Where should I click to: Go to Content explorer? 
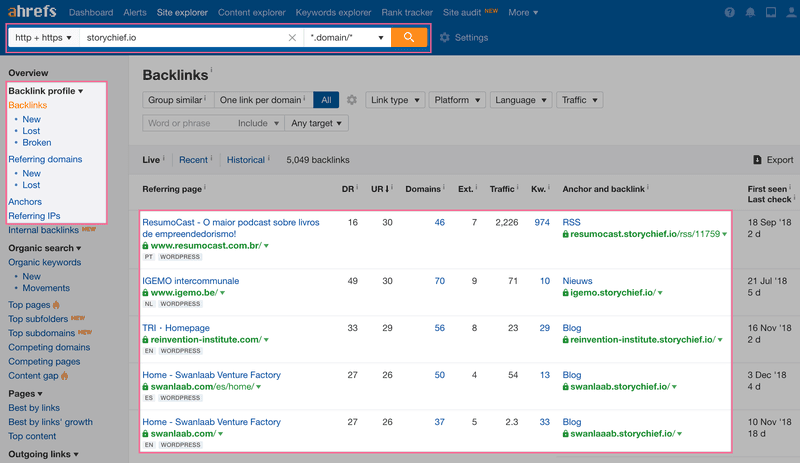click(x=252, y=12)
